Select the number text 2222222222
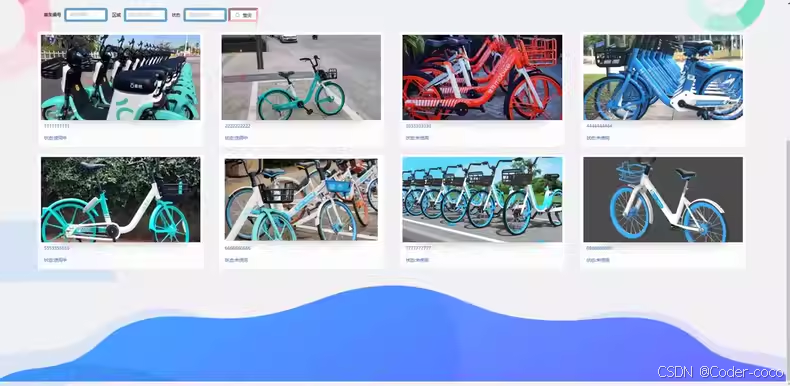 coord(237,126)
